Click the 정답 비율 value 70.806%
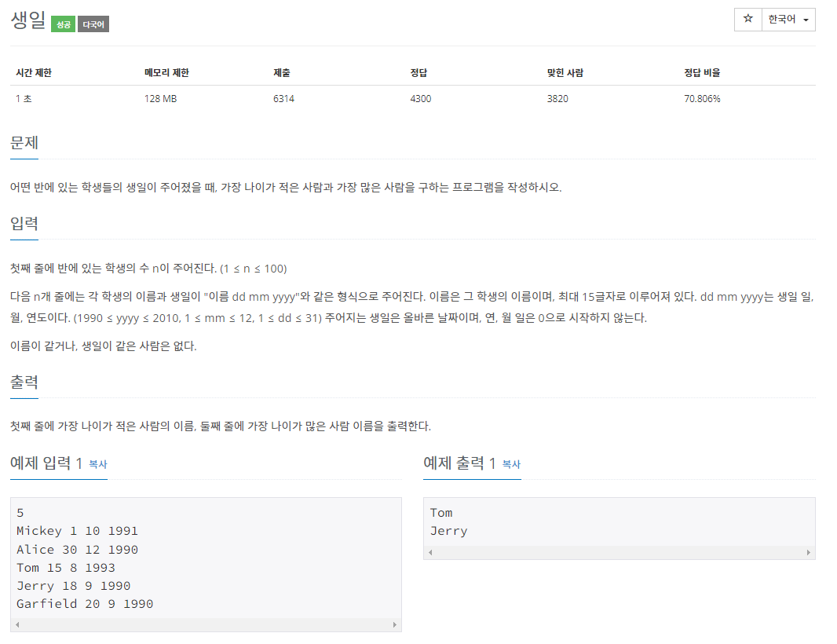837x644 pixels. 703,98
